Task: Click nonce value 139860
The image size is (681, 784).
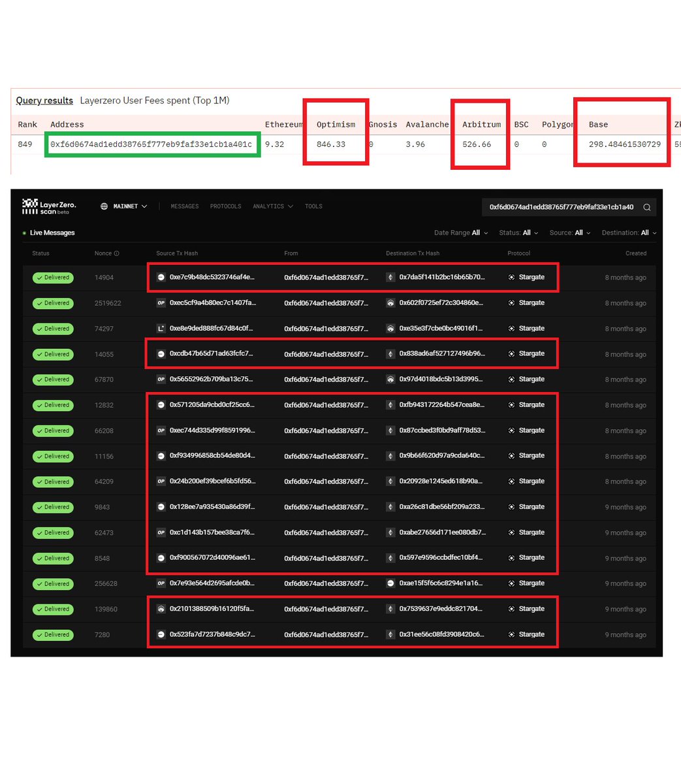Action: 106,610
